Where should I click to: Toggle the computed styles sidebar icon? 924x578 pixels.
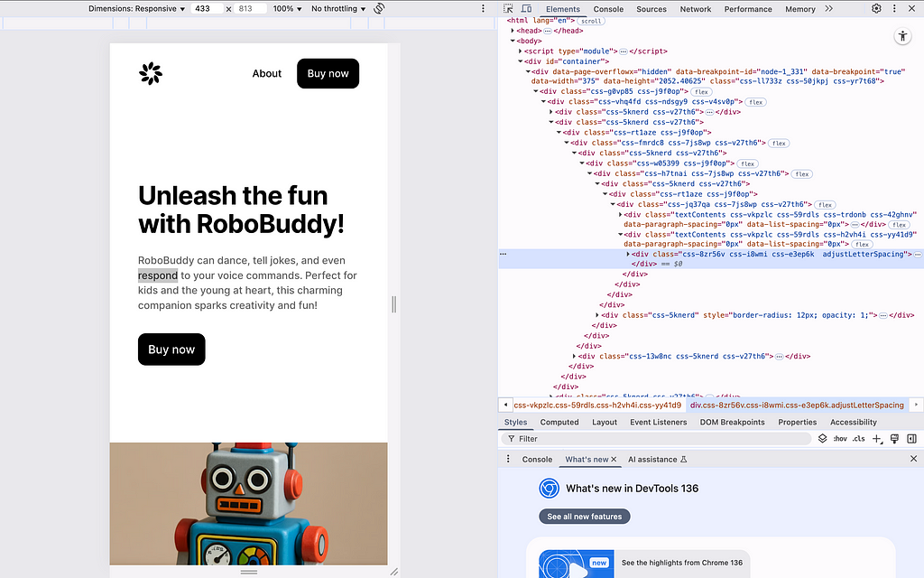pos(911,439)
